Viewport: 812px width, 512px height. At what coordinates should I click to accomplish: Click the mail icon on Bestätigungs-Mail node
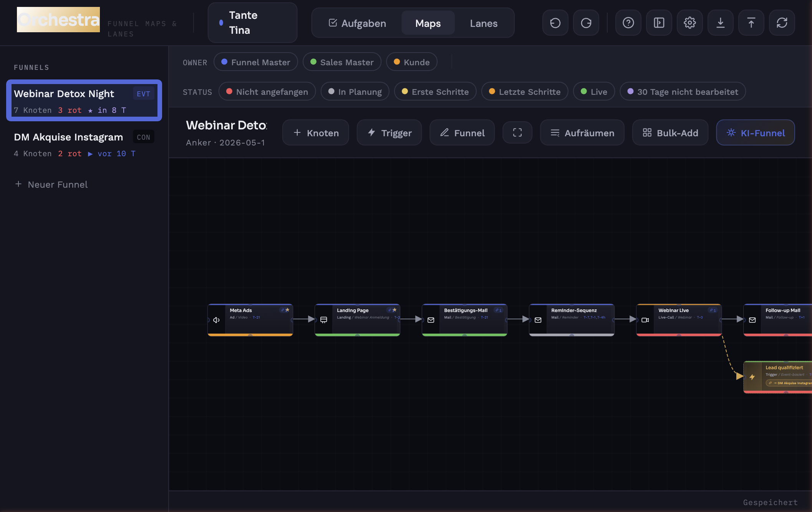pos(431,320)
